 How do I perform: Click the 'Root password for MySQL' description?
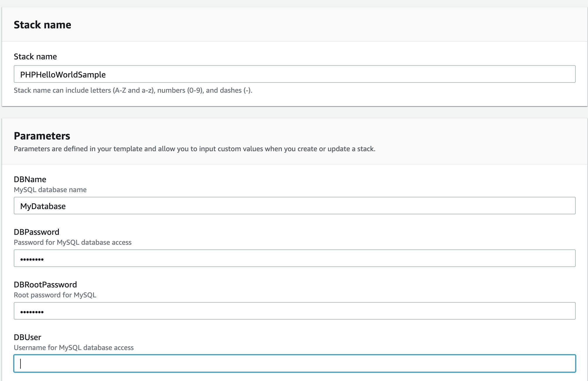point(55,295)
